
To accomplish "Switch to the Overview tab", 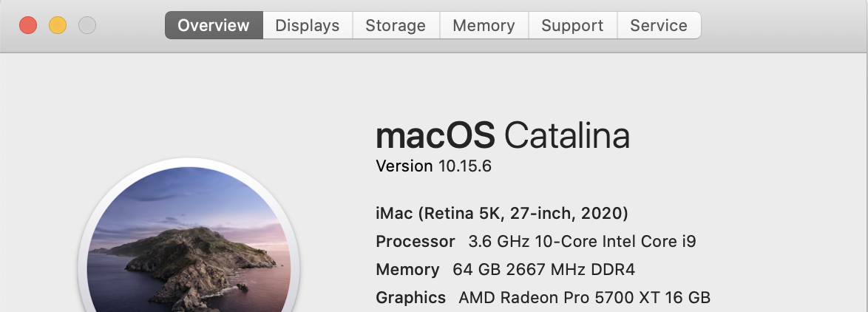I will pyautogui.click(x=214, y=26).
